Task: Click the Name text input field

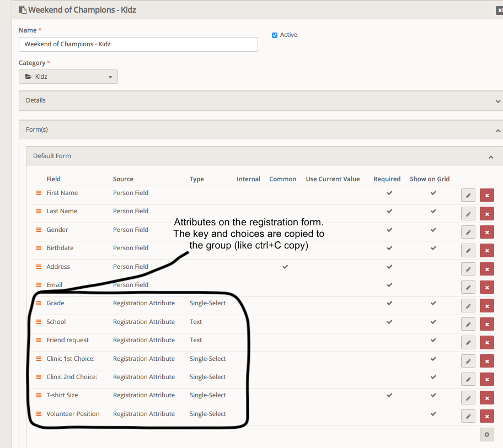Action: tap(138, 44)
